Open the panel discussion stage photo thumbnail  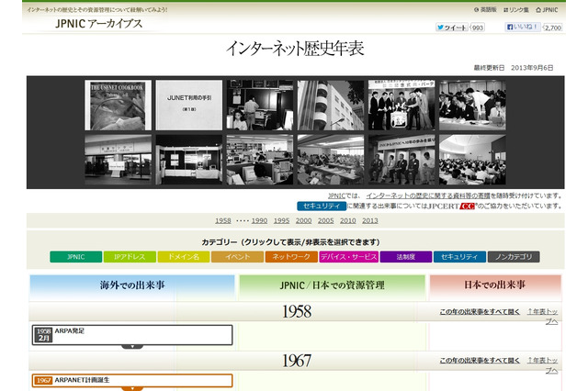pyautogui.click(x=401, y=160)
